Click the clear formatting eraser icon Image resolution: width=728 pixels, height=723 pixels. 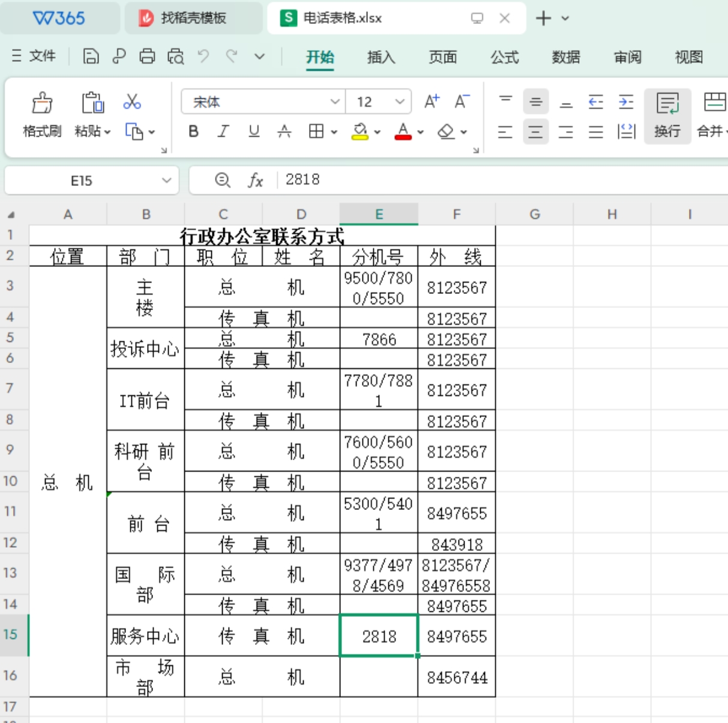446,131
